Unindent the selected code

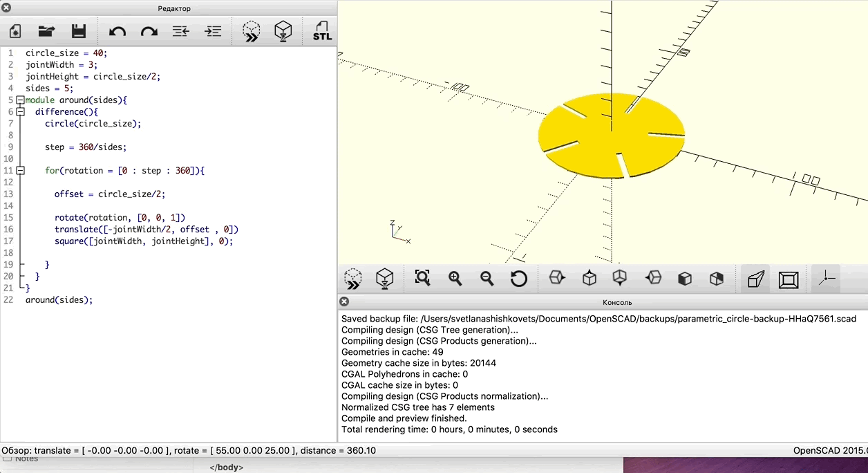(181, 31)
